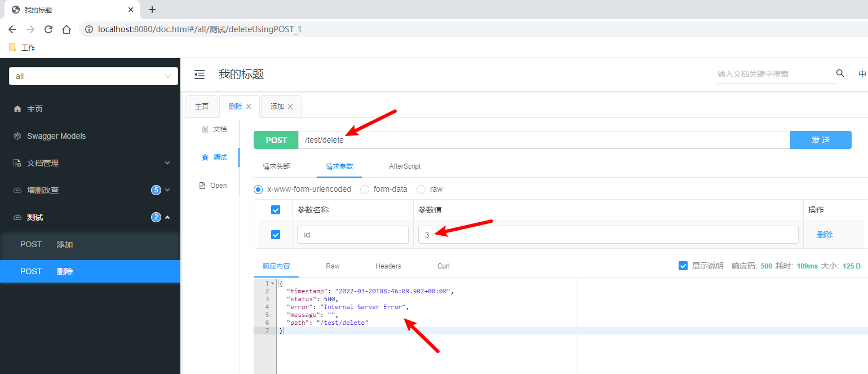Image resolution: width=868 pixels, height=374 pixels.
Task: Close the 我的标题 browser tab
Action: coord(131,10)
